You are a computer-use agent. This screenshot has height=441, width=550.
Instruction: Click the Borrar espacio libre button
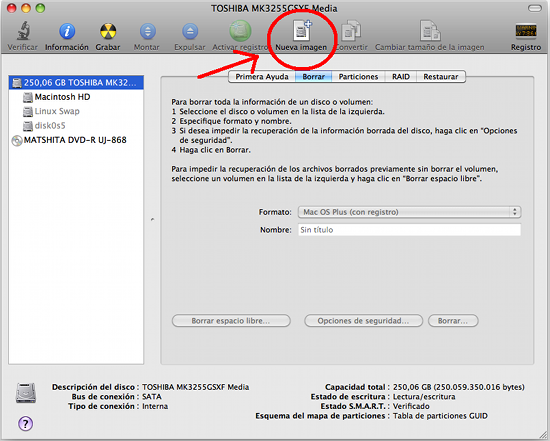[x=231, y=321]
